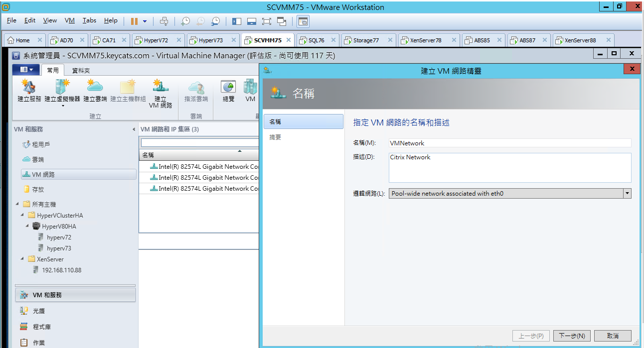Enter full screen mode icon

(x=267, y=21)
